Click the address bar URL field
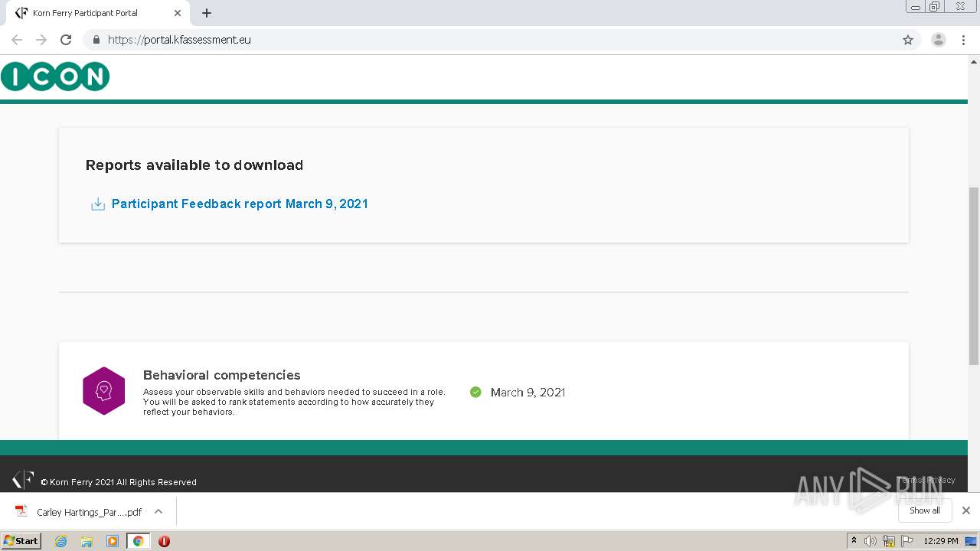This screenshot has width=980, height=551. [x=490, y=40]
